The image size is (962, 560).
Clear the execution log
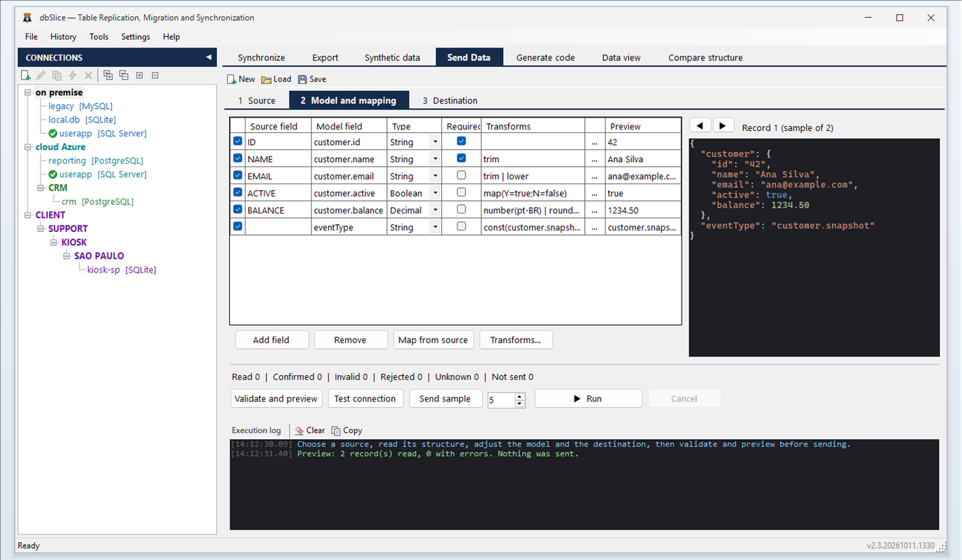(310, 430)
